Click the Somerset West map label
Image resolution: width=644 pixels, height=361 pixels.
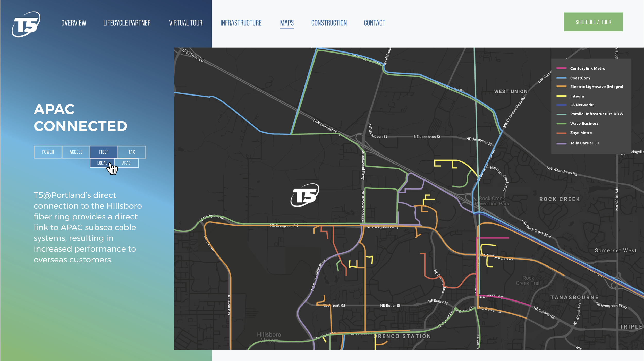(615, 251)
